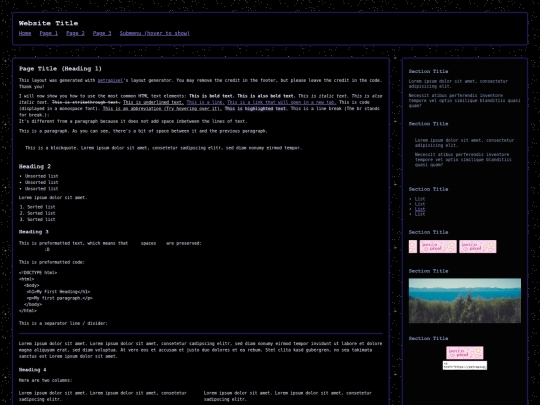Click the strikethrough text sample
Screen dimensions: 540x405
point(86,102)
